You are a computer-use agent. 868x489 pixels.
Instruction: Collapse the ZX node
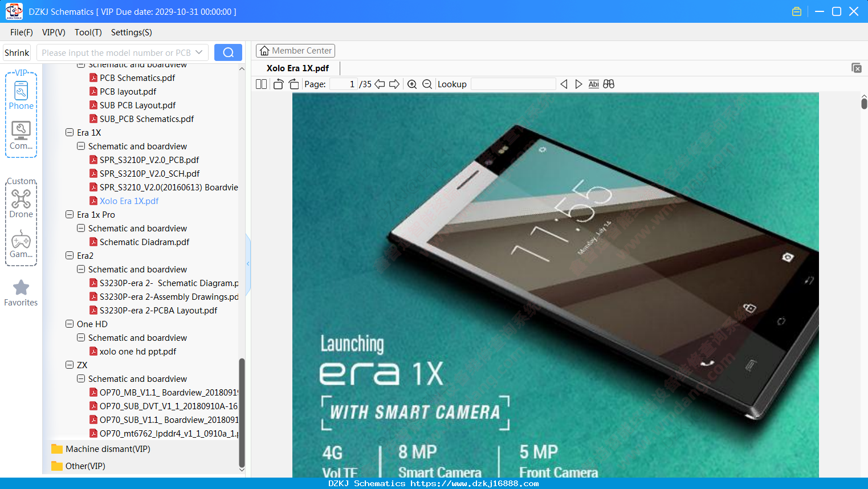coord(70,365)
